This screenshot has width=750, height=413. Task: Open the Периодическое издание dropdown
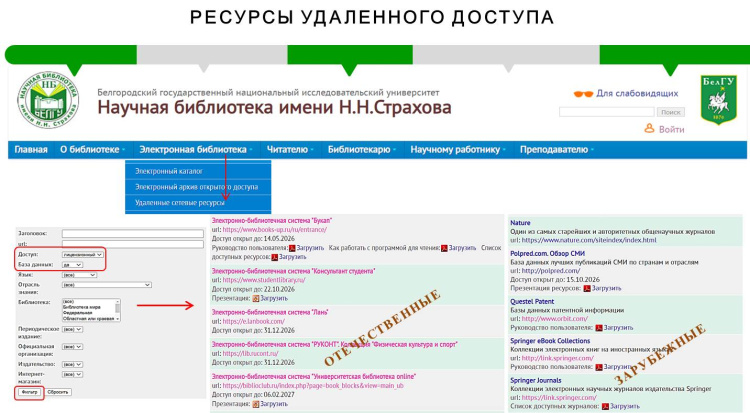click(72, 330)
